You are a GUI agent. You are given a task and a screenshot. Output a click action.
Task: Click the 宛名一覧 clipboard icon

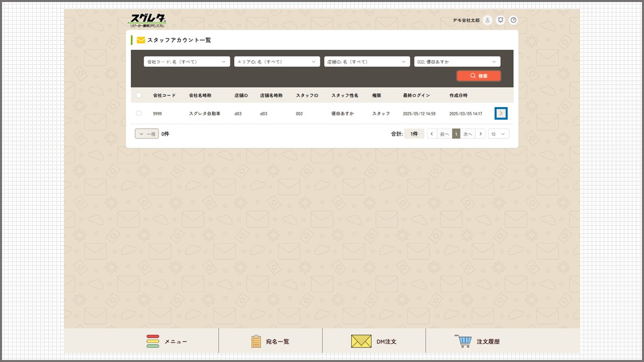coord(256,341)
